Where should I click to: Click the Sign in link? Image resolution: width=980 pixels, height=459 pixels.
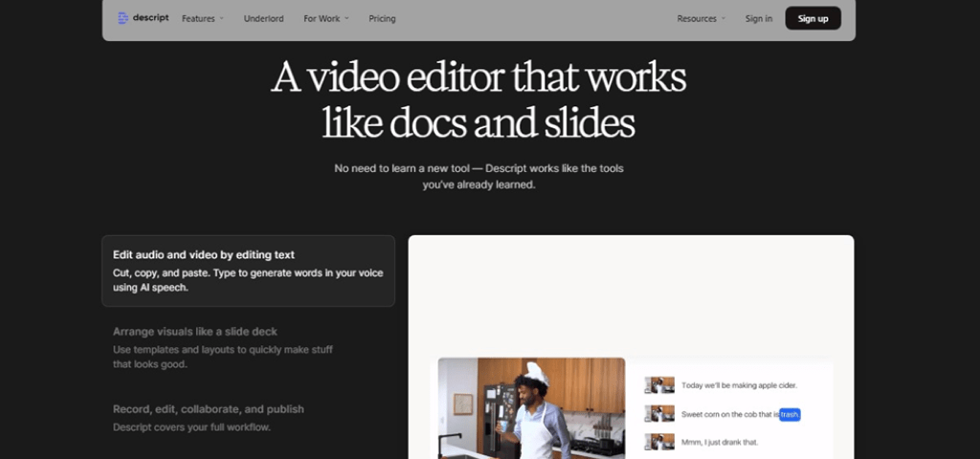pos(759,18)
